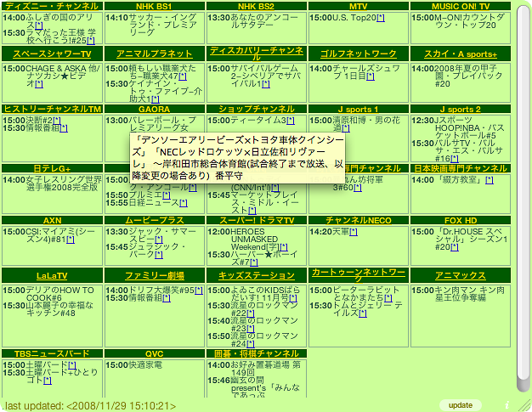The image size is (532, 412).
Task: Open the ディズニー・チャンネル channel header
Action: click(51, 6)
